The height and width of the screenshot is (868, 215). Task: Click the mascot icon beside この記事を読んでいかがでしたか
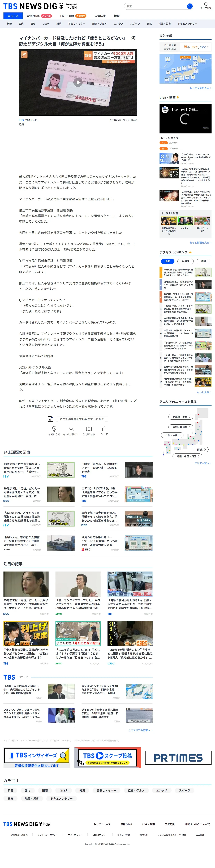[x=50, y=419]
